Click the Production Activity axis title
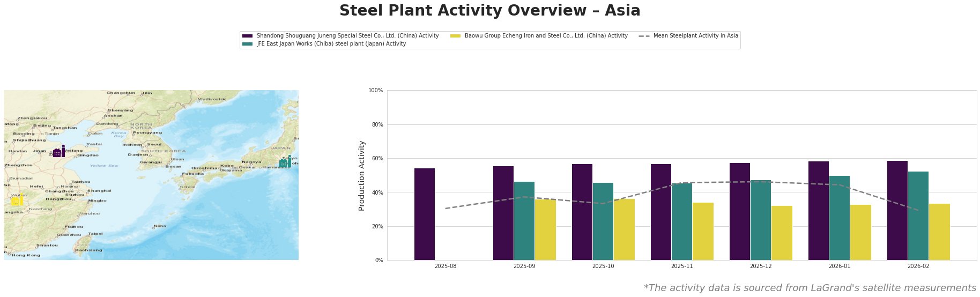 (x=362, y=175)
